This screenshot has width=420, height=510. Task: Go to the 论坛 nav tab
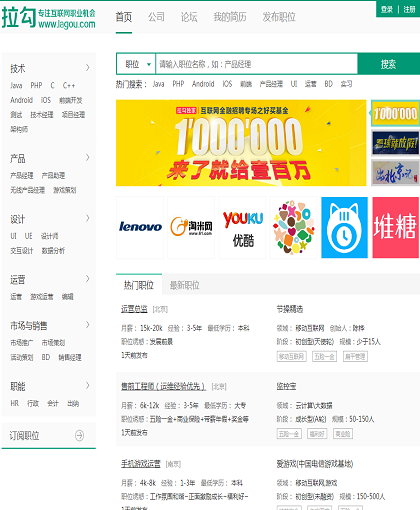point(189,17)
